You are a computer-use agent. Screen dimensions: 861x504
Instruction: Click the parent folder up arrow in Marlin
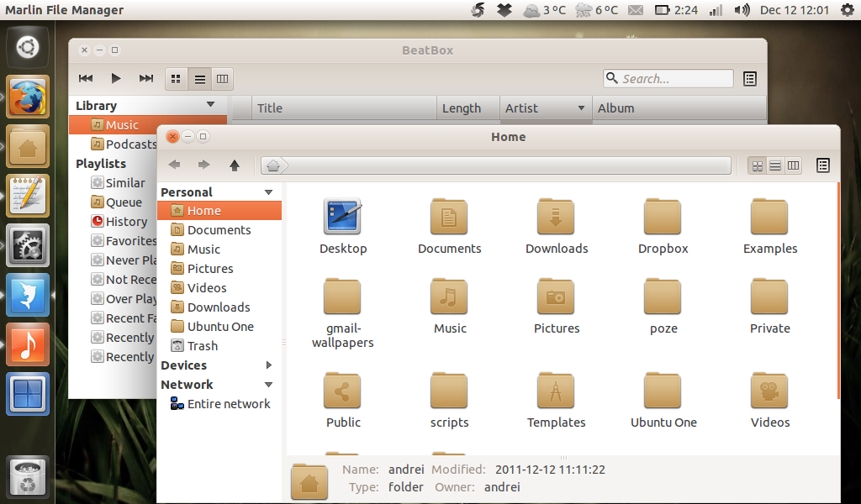(x=235, y=165)
